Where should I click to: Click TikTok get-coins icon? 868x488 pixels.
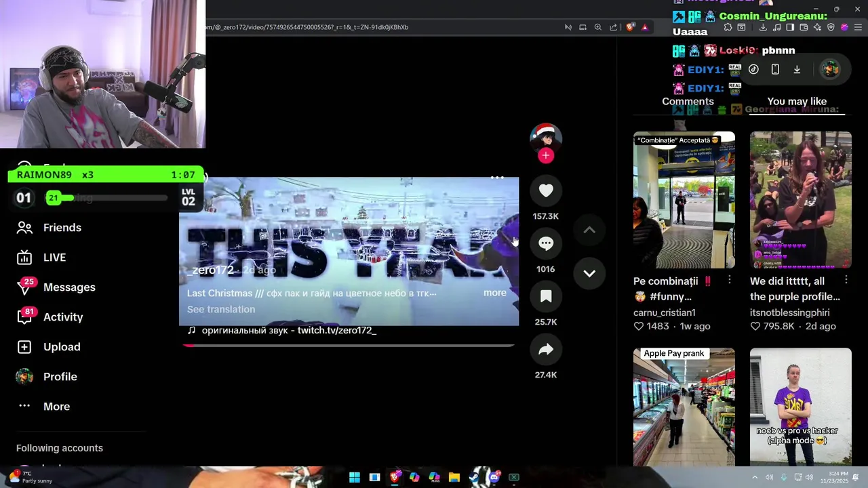753,69
